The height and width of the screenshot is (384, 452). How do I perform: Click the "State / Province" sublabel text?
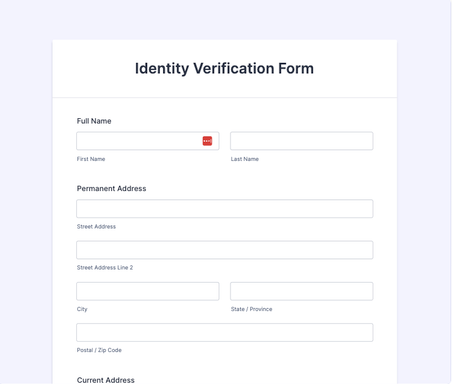(x=251, y=309)
